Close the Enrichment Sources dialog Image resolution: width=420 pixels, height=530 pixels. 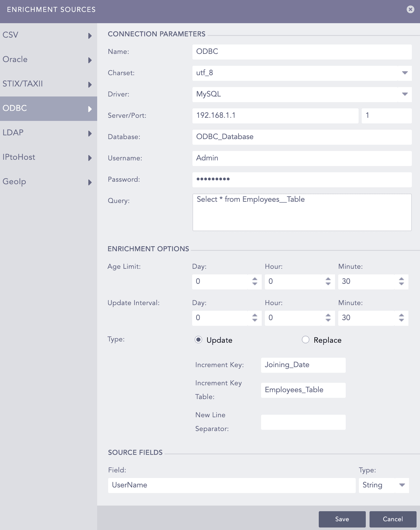click(x=410, y=9)
